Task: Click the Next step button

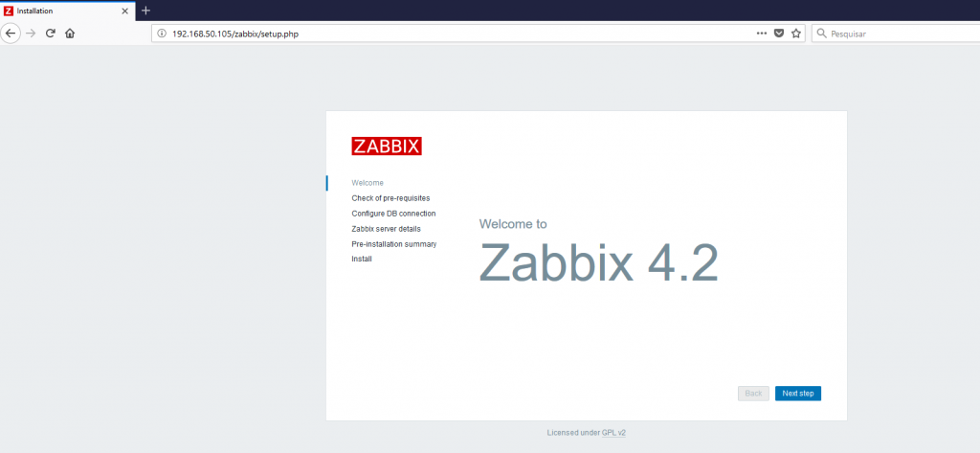Action: (798, 394)
